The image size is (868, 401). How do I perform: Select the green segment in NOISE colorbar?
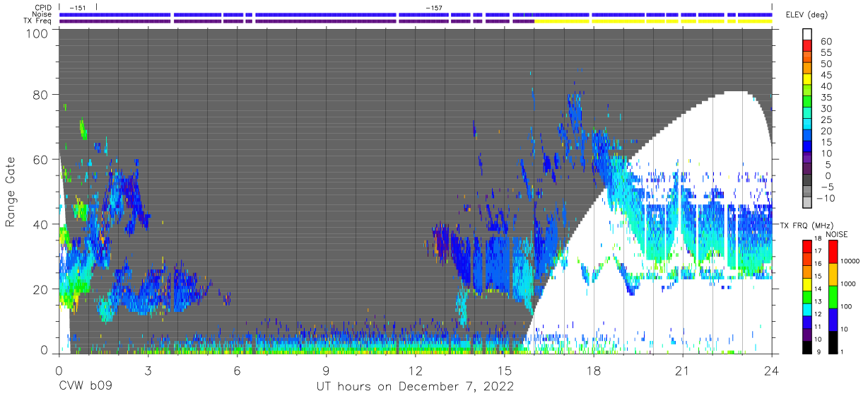[x=832, y=296]
